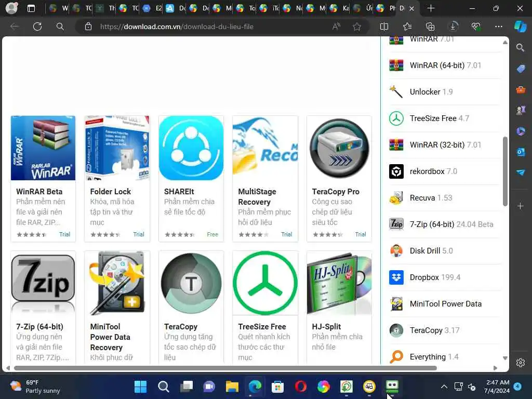This screenshot has height=399, width=532.
Task: Open the weather widget showing 69°F
Action: pos(35,387)
